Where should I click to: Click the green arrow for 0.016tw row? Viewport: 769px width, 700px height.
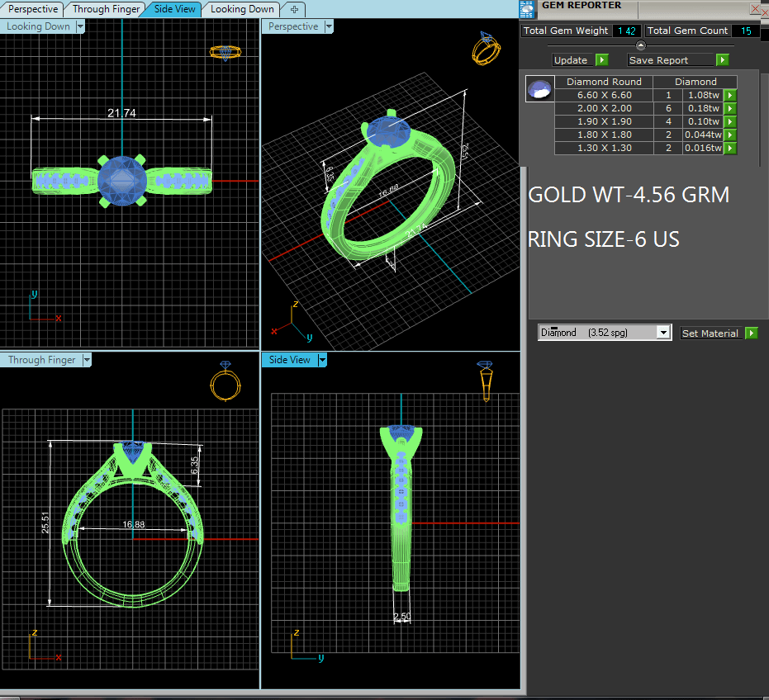(730, 149)
